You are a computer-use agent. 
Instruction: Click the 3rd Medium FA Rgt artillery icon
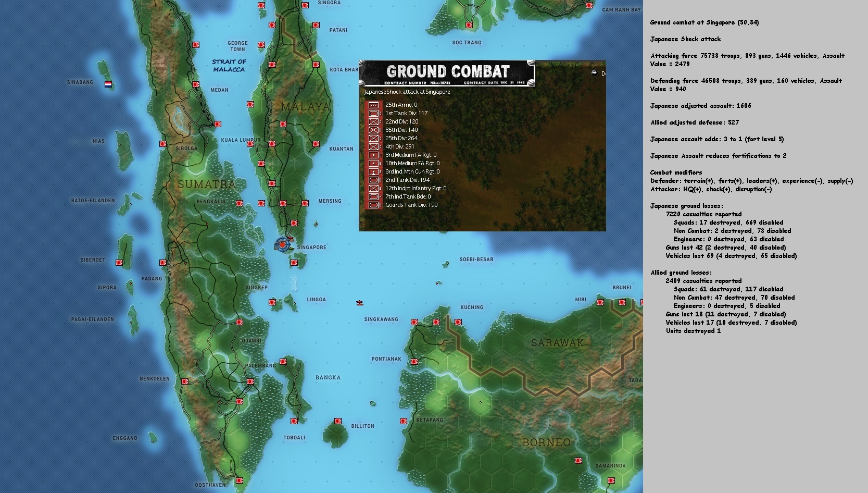[373, 155]
